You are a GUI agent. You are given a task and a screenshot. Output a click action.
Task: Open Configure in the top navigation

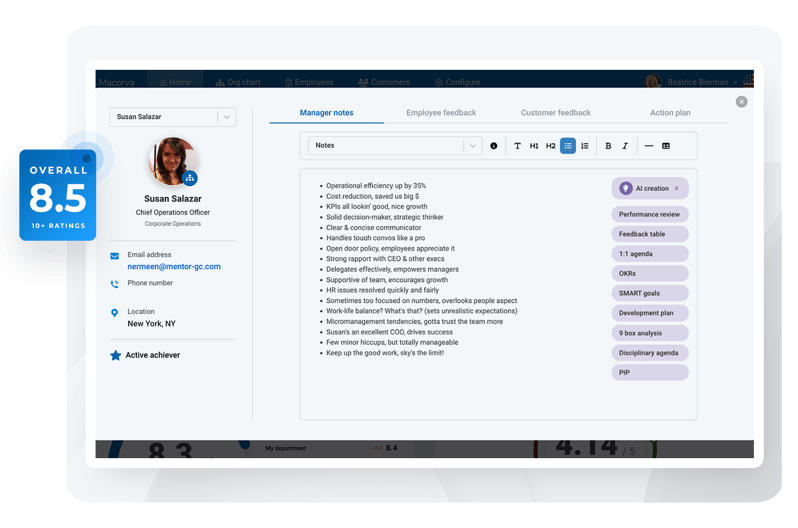[458, 82]
